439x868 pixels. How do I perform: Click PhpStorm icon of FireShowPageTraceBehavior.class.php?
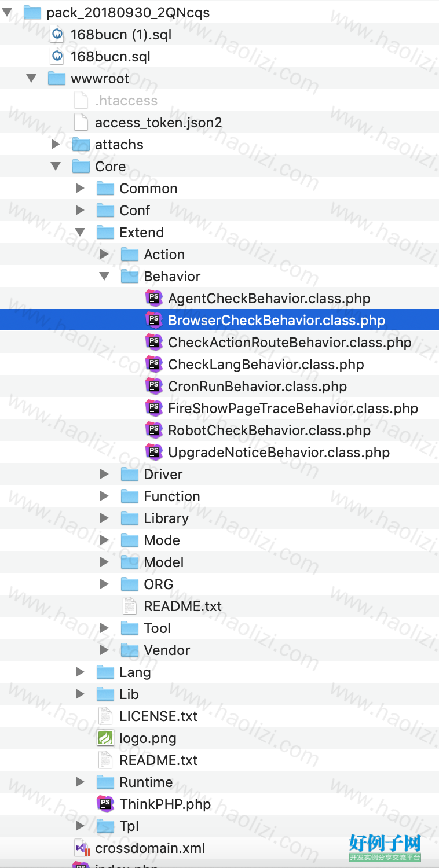point(153,408)
